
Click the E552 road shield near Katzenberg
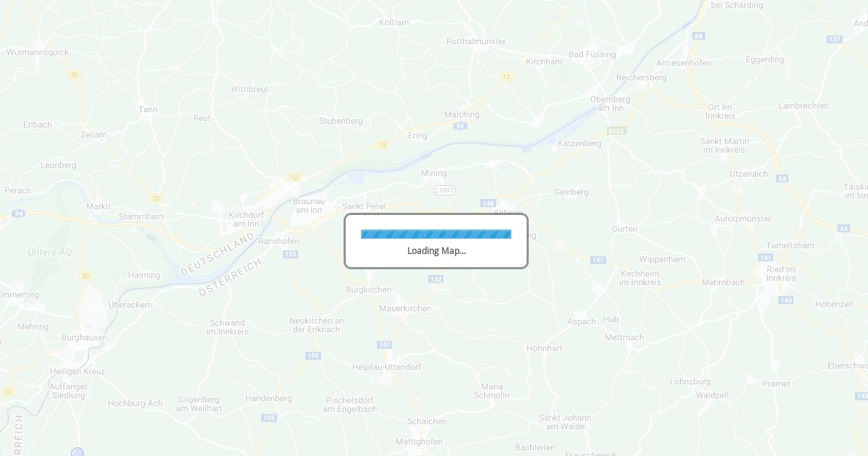[616, 130]
